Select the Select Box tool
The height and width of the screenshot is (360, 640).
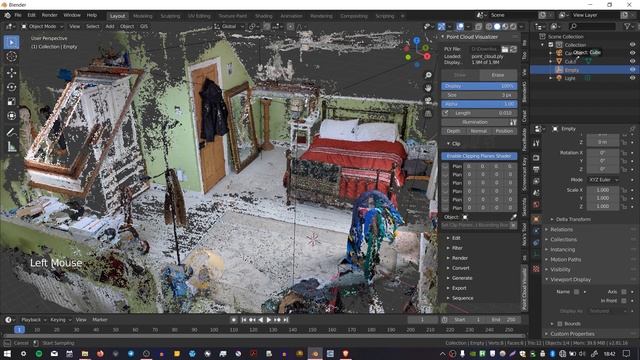coord(11,42)
